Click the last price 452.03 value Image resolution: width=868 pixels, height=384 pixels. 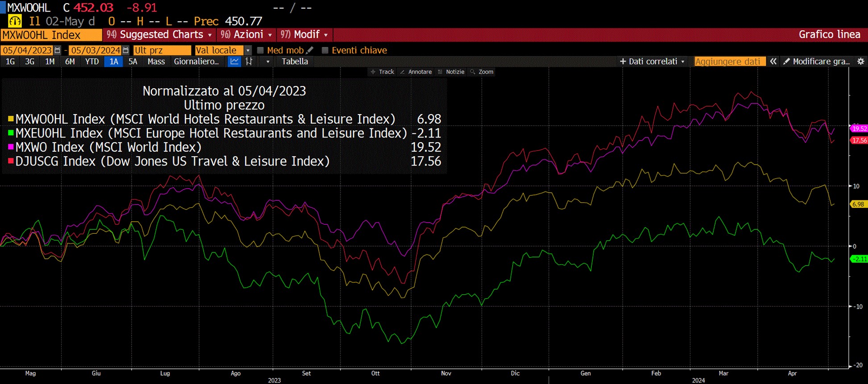pyautogui.click(x=94, y=8)
